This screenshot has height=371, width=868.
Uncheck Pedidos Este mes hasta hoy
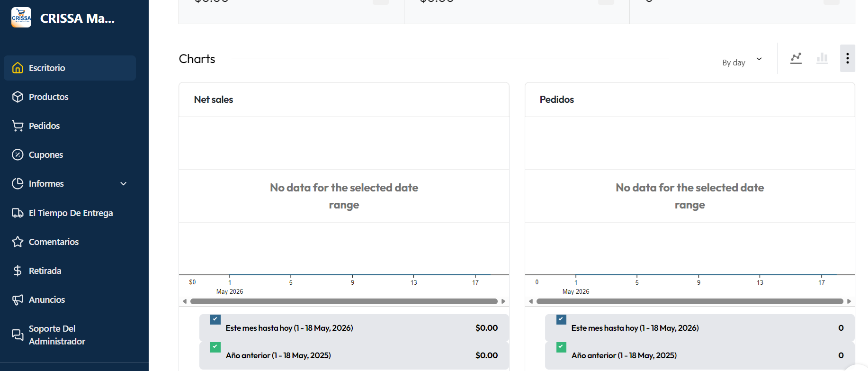coord(561,319)
